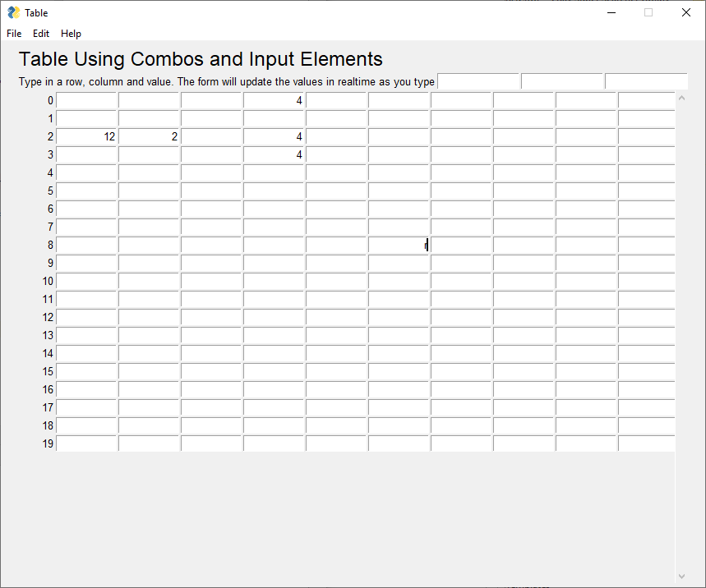Screen dimensions: 706x588
Task: Open the Help menu
Action: point(71,34)
